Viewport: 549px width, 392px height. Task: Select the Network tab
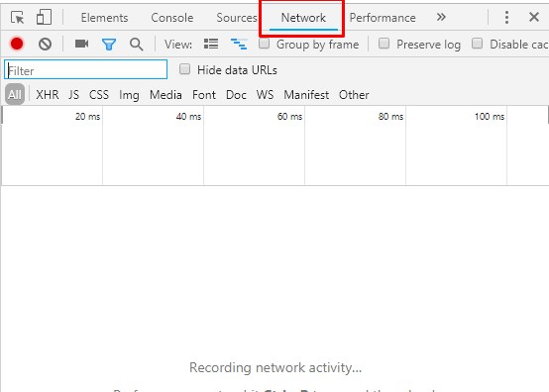pyautogui.click(x=303, y=18)
